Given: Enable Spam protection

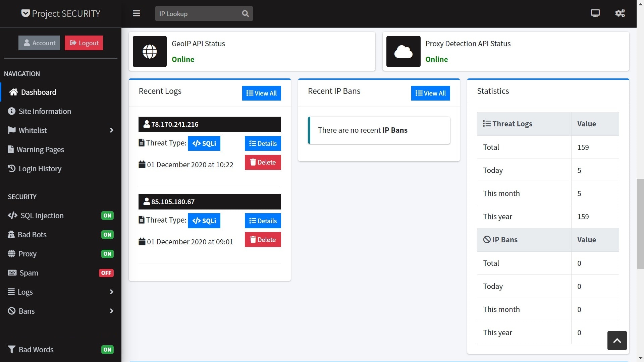Looking at the screenshot, I should pyautogui.click(x=106, y=273).
